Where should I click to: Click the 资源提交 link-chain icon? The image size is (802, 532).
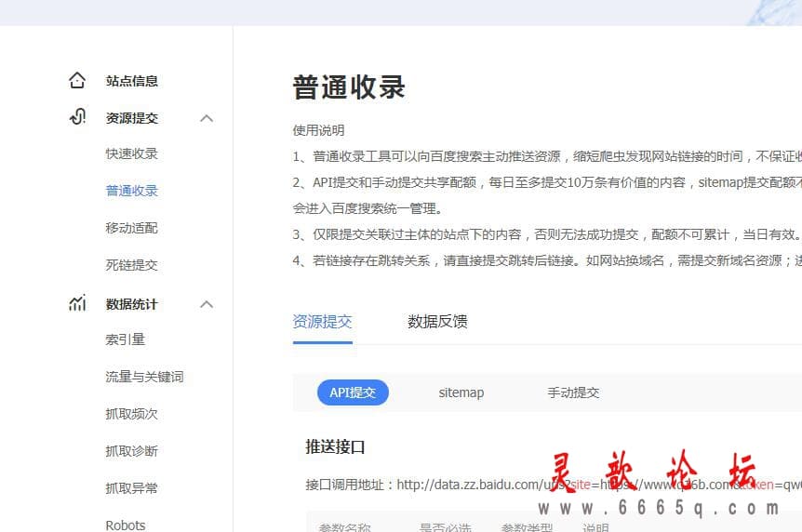(77, 117)
